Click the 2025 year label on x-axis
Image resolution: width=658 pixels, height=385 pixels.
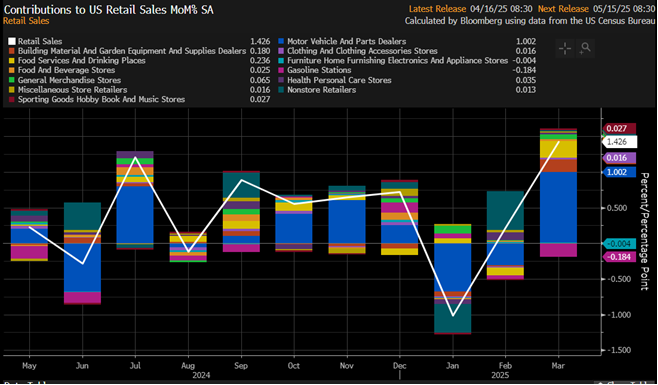[501, 375]
